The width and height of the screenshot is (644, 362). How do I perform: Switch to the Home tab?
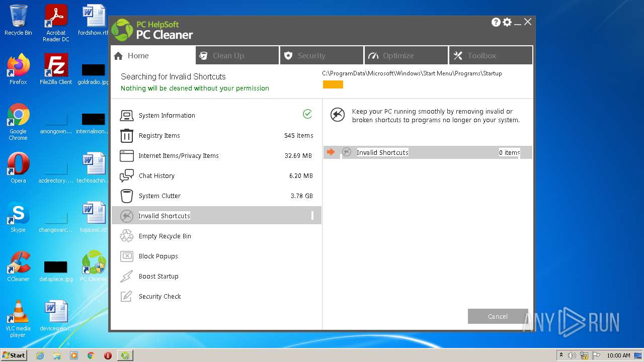click(x=153, y=55)
